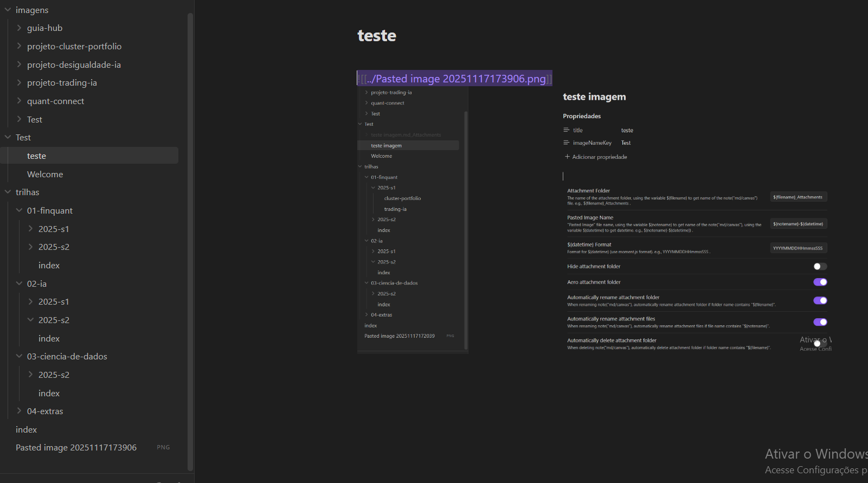Viewport: 868px width, 483px height.
Task: Click the title property icon in embedded screenshot
Action: click(567, 130)
